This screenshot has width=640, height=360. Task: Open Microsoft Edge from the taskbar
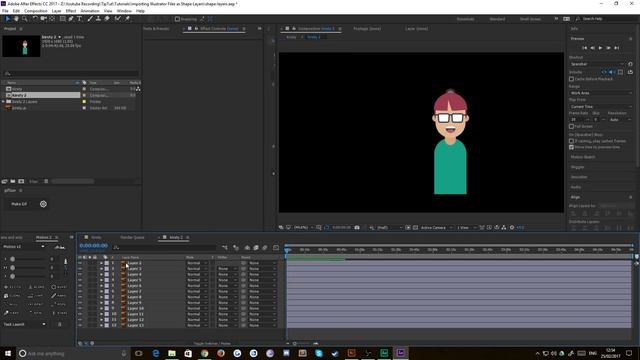[156, 353]
